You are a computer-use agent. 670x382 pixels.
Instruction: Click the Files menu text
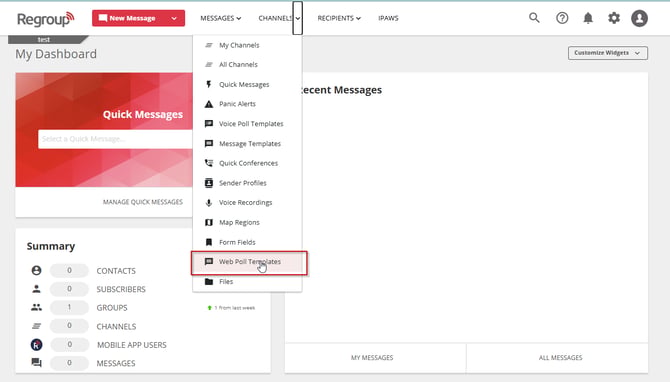pos(226,282)
